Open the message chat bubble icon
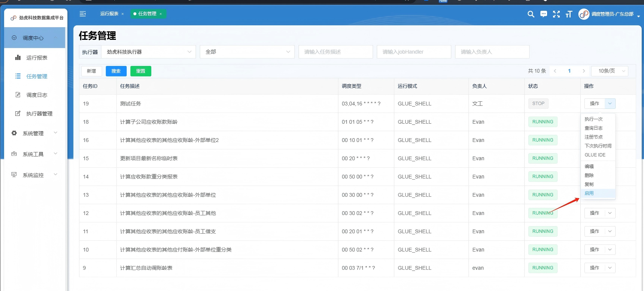Viewport: 644px width, 291px height. click(544, 14)
